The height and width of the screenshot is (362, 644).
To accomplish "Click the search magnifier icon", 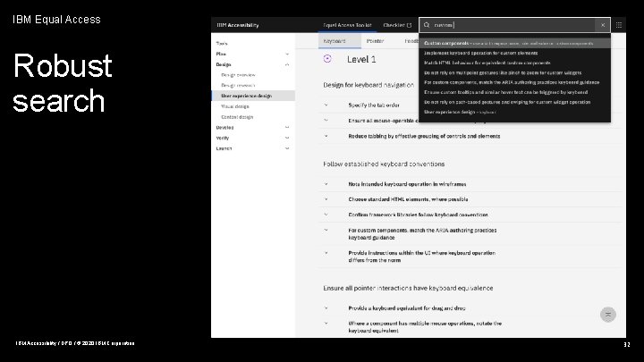I will 427,25.
